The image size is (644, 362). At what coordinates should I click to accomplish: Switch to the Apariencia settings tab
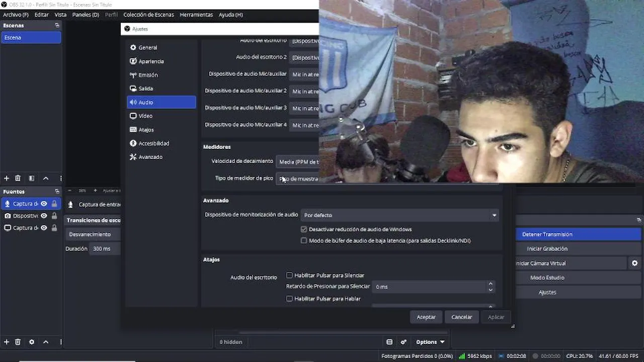click(162, 61)
